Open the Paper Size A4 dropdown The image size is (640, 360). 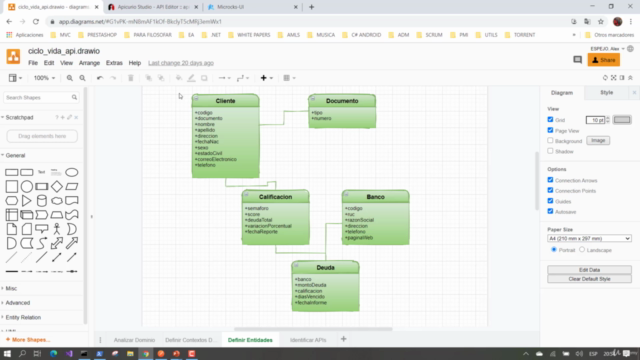589,238
